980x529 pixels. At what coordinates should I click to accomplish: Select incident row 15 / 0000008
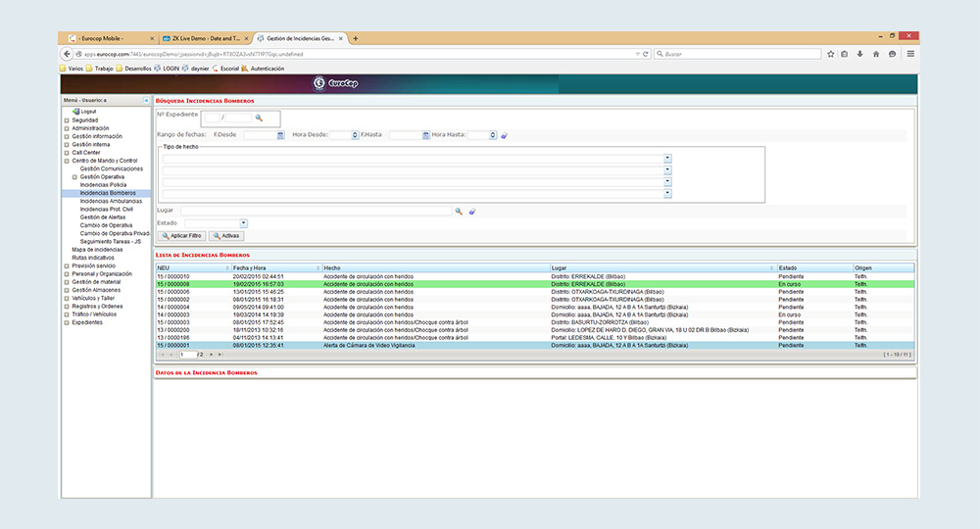[392, 284]
